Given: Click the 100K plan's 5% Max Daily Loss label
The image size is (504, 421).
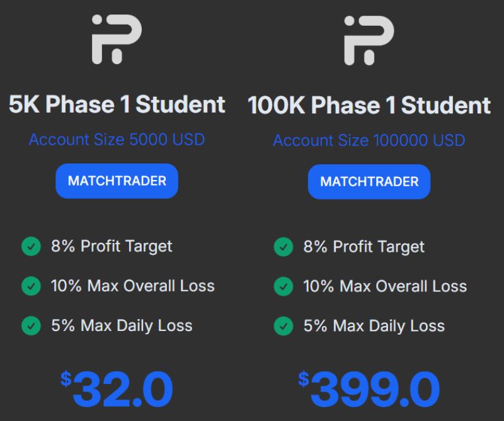Looking at the screenshot, I should pos(374,327).
